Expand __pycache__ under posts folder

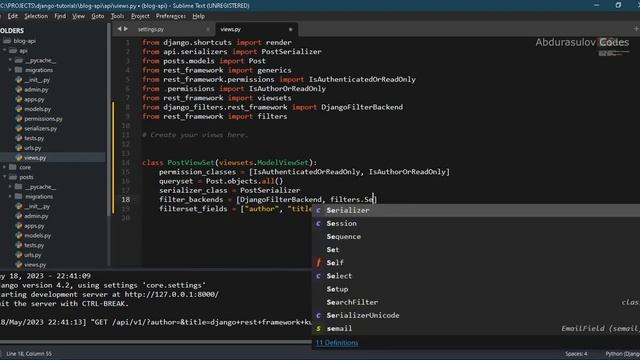click(x=10, y=187)
